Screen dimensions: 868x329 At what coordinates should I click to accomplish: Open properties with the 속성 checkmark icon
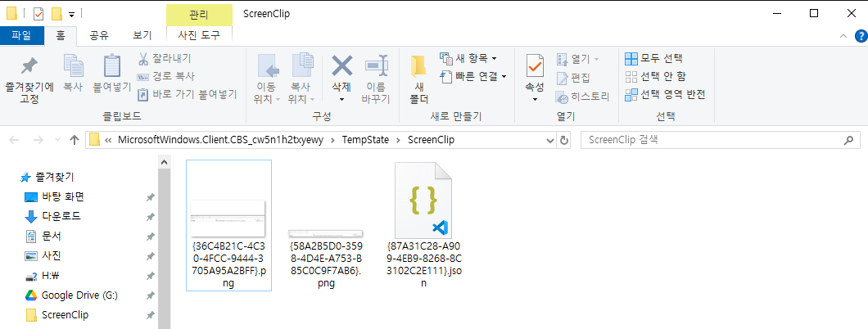coord(534,66)
